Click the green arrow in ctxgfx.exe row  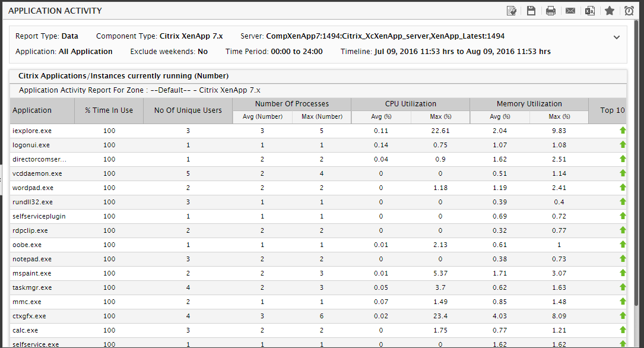click(x=623, y=315)
